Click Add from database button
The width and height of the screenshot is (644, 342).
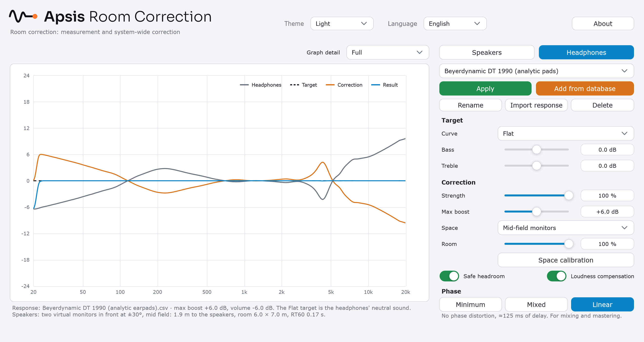coord(585,88)
